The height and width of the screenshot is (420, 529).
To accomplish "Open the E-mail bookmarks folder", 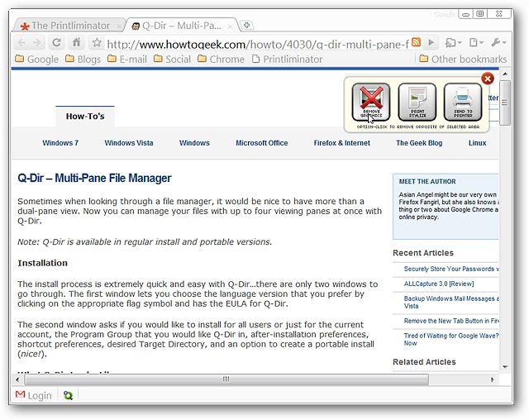I will pos(126,59).
